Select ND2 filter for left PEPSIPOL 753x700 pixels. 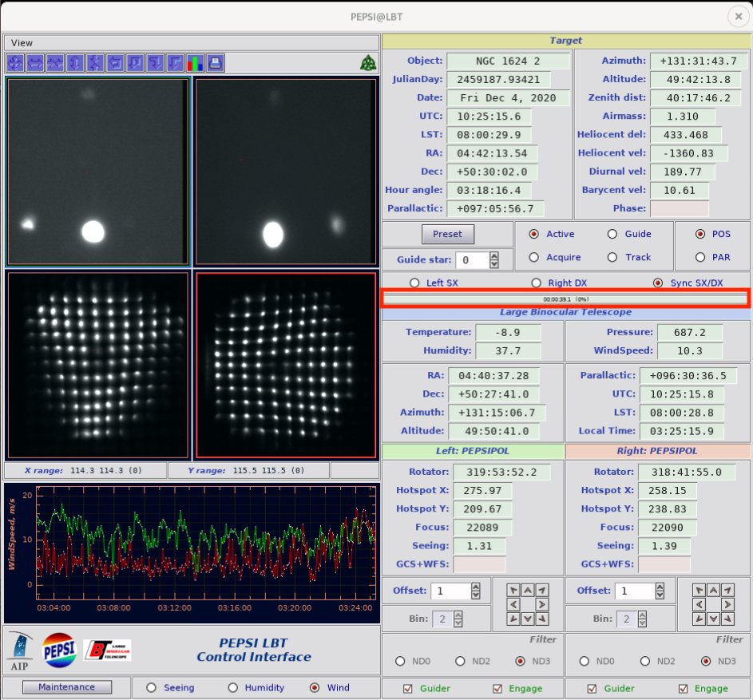[x=460, y=661]
